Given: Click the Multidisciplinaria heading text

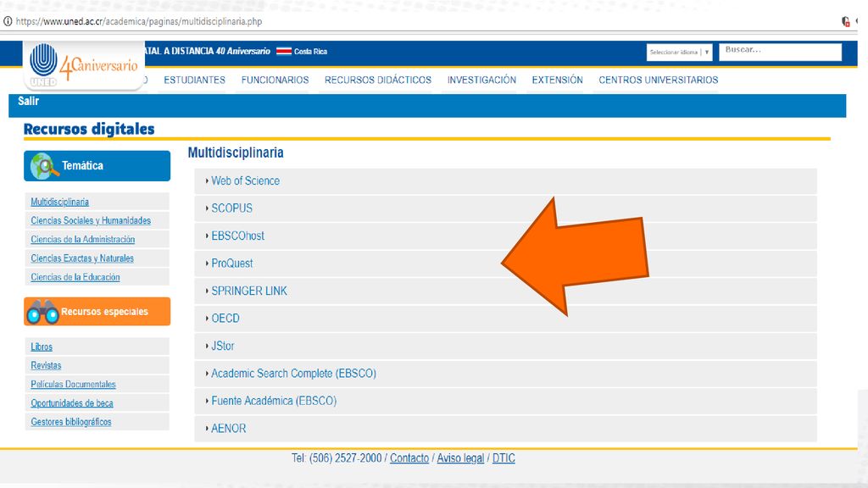Looking at the screenshot, I should pyautogui.click(x=236, y=152).
